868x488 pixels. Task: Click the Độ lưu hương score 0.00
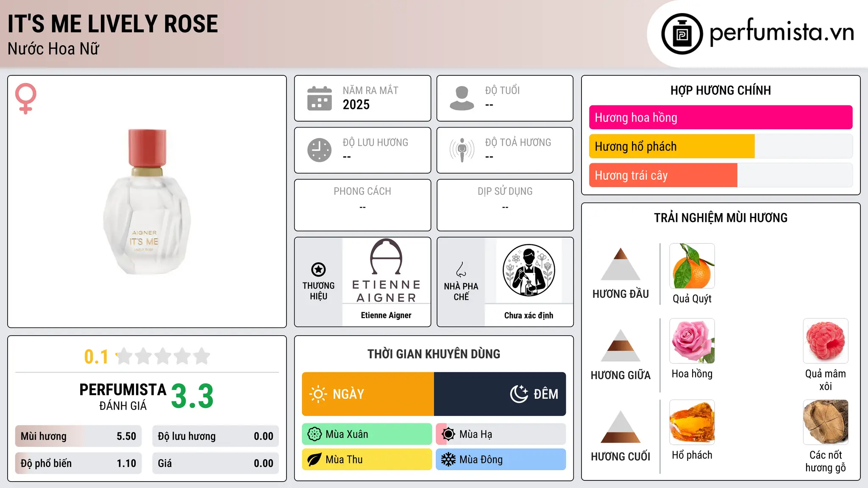pyautogui.click(x=264, y=436)
